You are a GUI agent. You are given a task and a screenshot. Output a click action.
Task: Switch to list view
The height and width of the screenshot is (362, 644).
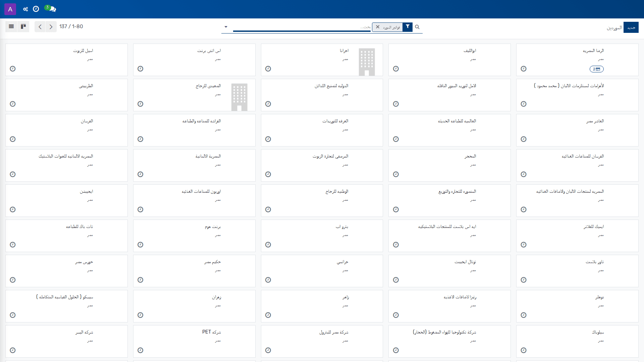pos(11,26)
